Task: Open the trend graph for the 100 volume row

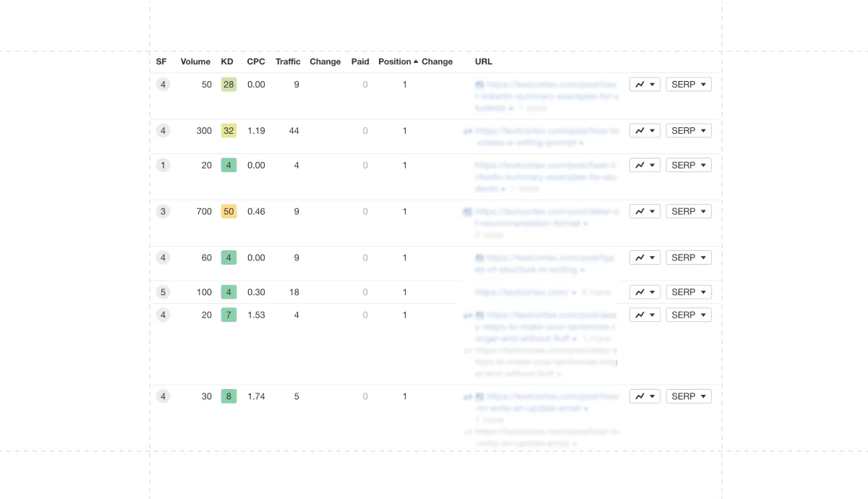Action: [644, 292]
